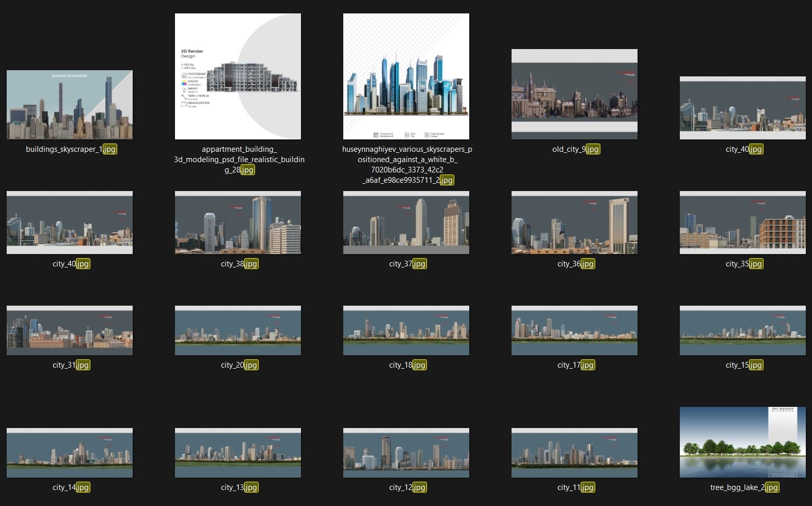Select the huseynnaghiyev skyscrapers thumbnail image

click(406, 76)
